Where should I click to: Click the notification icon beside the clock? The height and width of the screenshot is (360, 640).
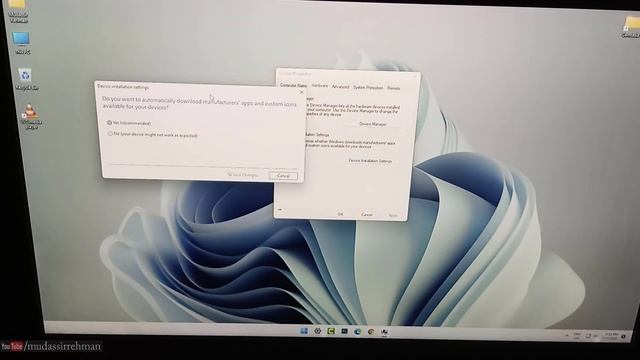[x=623, y=337]
